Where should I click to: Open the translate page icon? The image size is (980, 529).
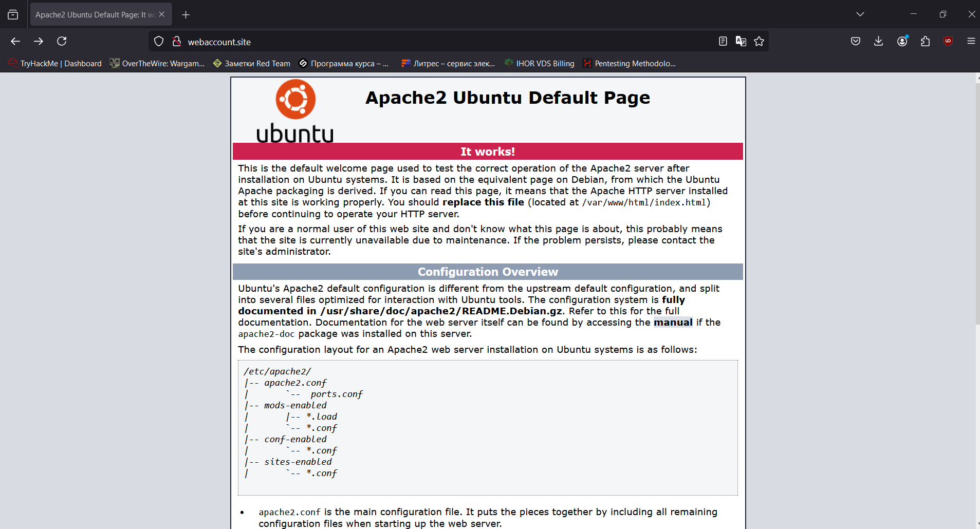point(741,42)
